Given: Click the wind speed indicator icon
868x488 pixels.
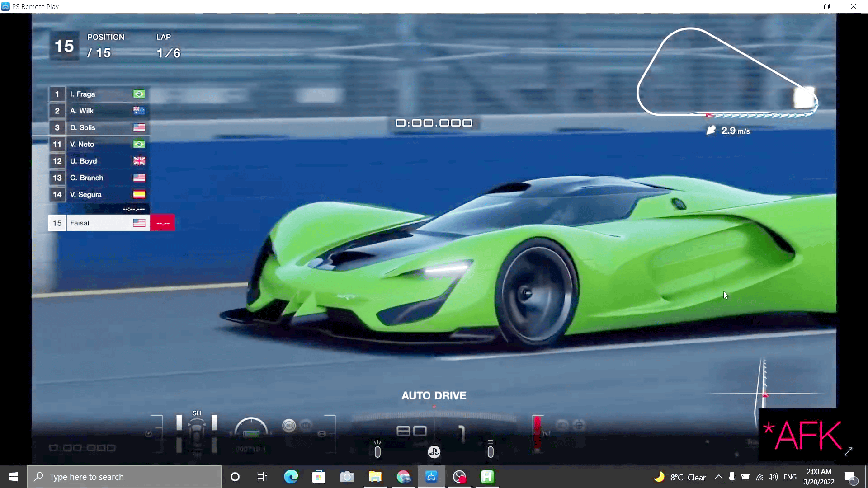Looking at the screenshot, I should tap(712, 130).
